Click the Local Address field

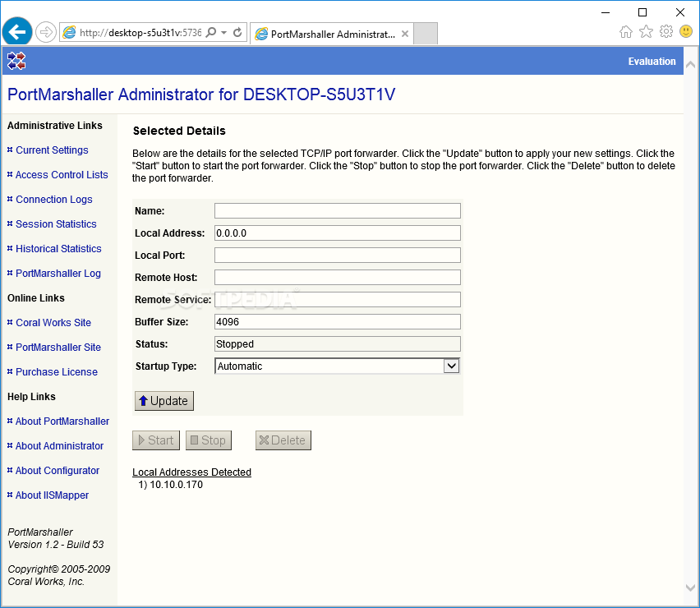pos(338,233)
